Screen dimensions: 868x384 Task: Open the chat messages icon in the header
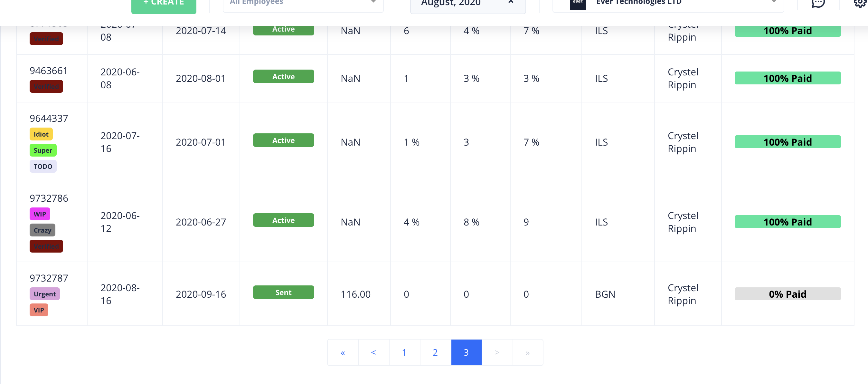coord(818,4)
